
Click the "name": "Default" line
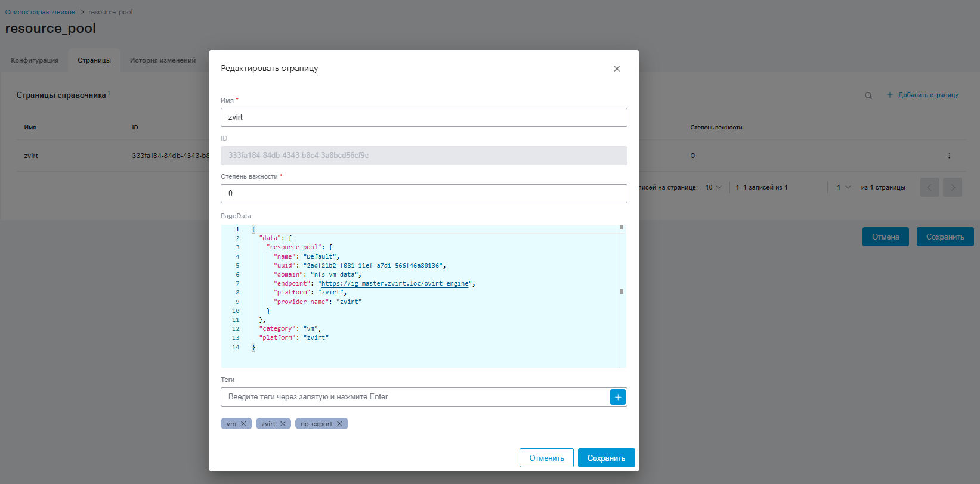tap(307, 257)
